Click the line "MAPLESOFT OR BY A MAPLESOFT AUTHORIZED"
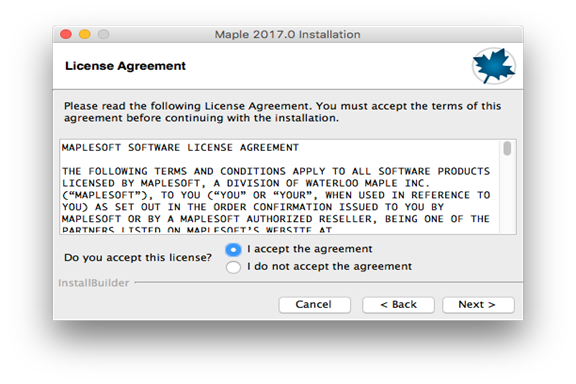Image resolution: width=576 pixels, height=384 pixels. click(x=276, y=219)
